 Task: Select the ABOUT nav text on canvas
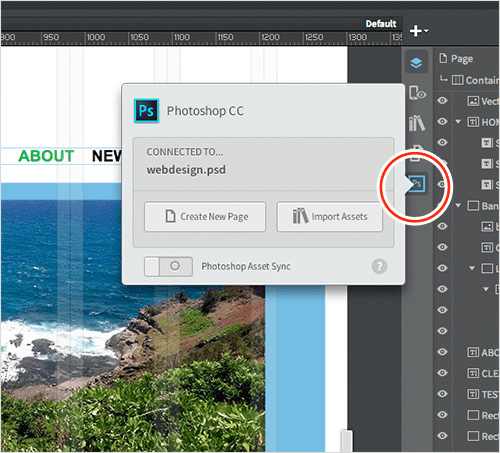click(46, 156)
